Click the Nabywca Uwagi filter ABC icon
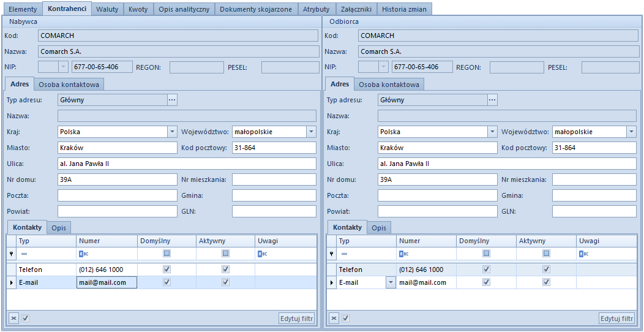 262,254
